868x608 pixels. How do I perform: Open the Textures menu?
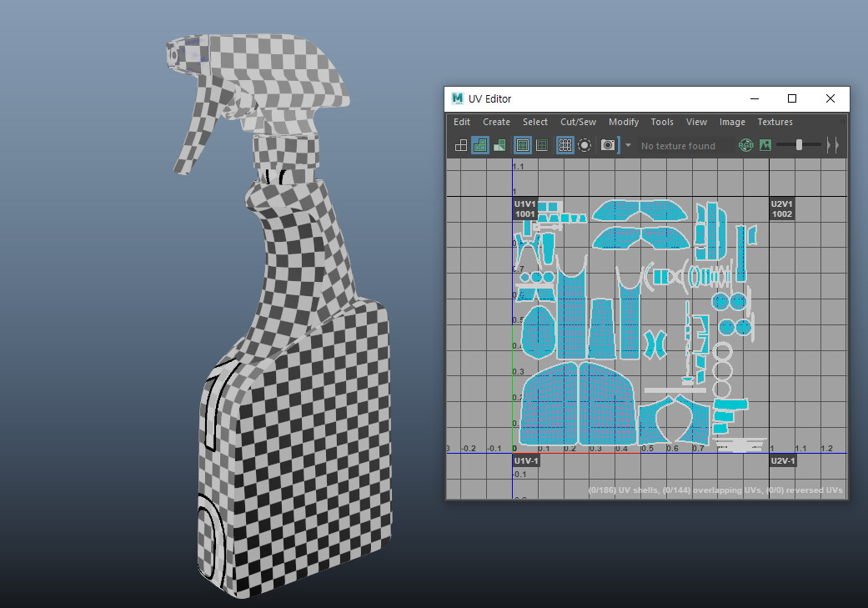pos(775,122)
